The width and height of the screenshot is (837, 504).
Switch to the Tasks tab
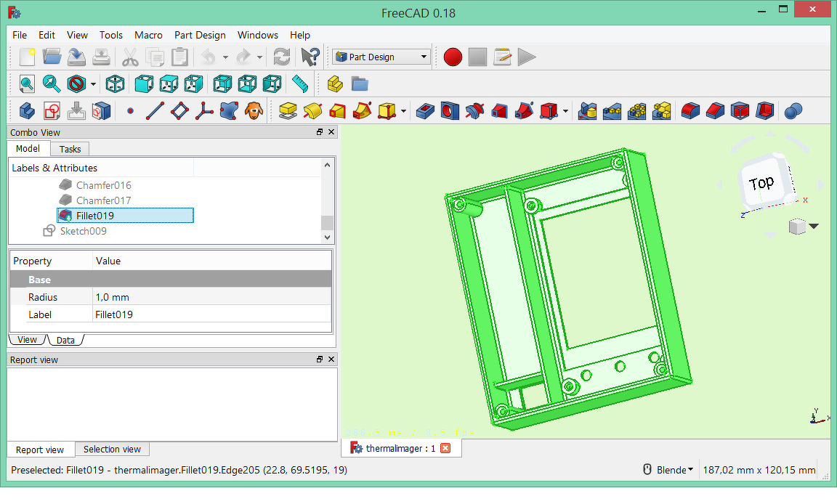pyautogui.click(x=70, y=150)
